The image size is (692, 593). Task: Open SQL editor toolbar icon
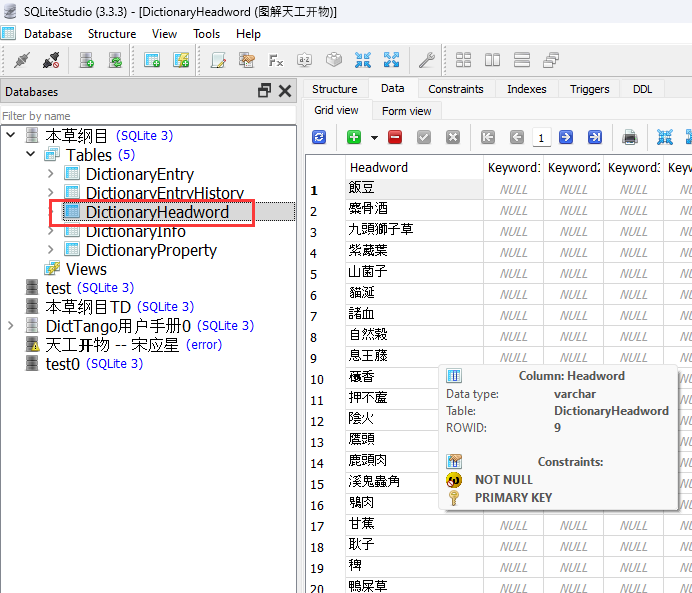click(x=218, y=60)
